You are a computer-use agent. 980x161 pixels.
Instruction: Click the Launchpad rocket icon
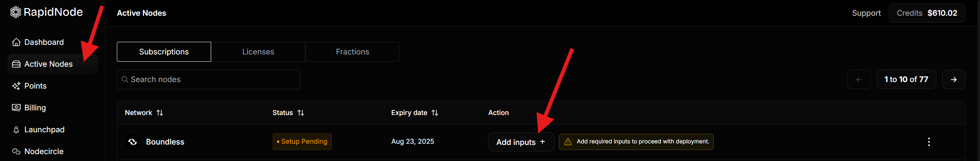pos(16,130)
